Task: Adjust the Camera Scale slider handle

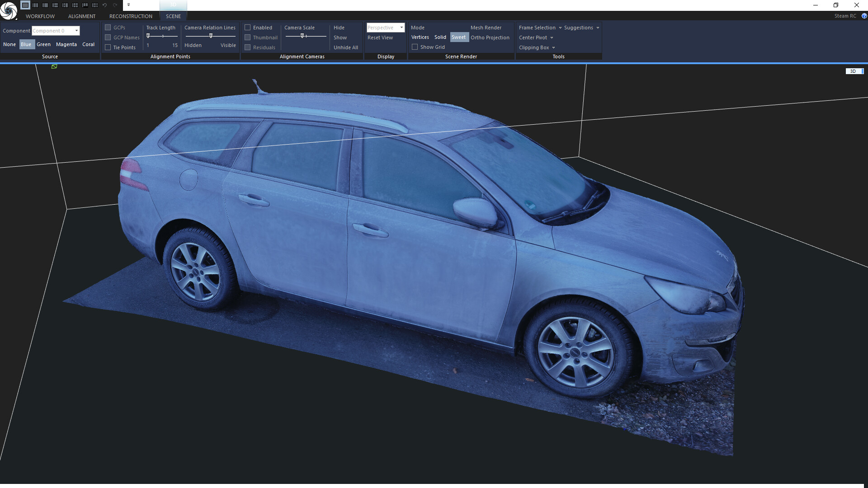Action: [302, 36]
